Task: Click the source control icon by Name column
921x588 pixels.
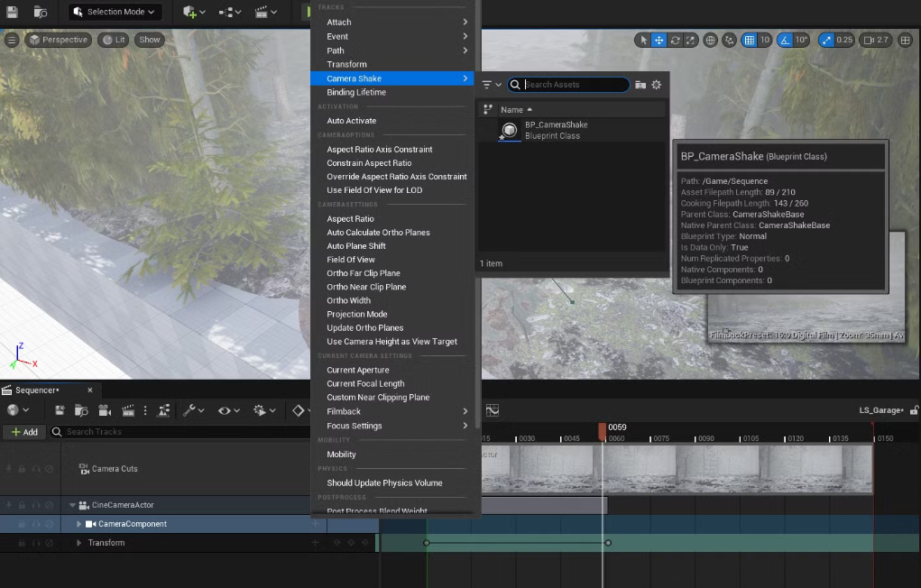Action: (x=487, y=109)
